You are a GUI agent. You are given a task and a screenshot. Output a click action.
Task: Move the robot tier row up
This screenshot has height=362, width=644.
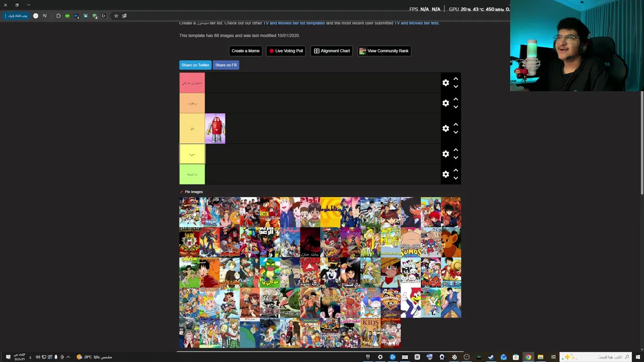[x=456, y=125]
